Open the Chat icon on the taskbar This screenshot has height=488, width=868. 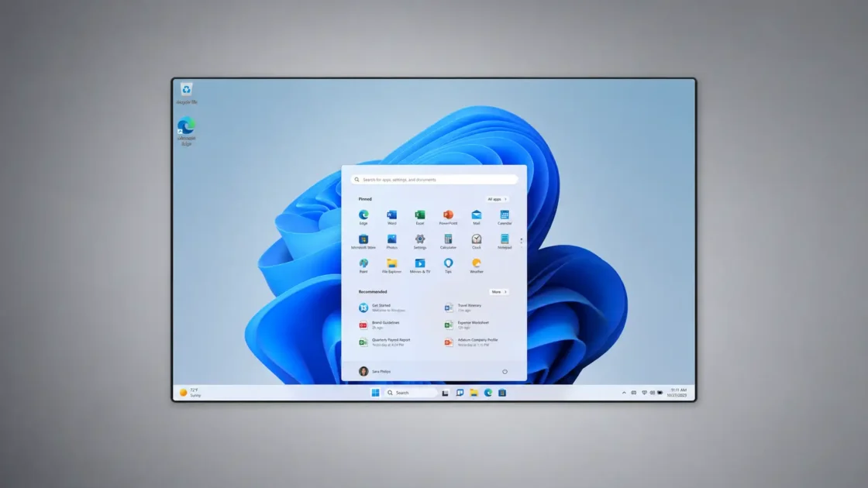point(460,393)
